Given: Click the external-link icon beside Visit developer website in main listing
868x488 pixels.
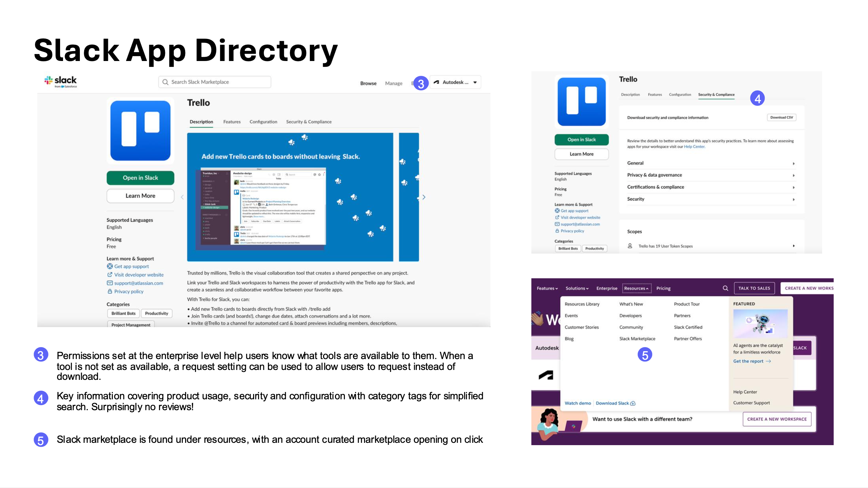Looking at the screenshot, I should pyautogui.click(x=110, y=275).
